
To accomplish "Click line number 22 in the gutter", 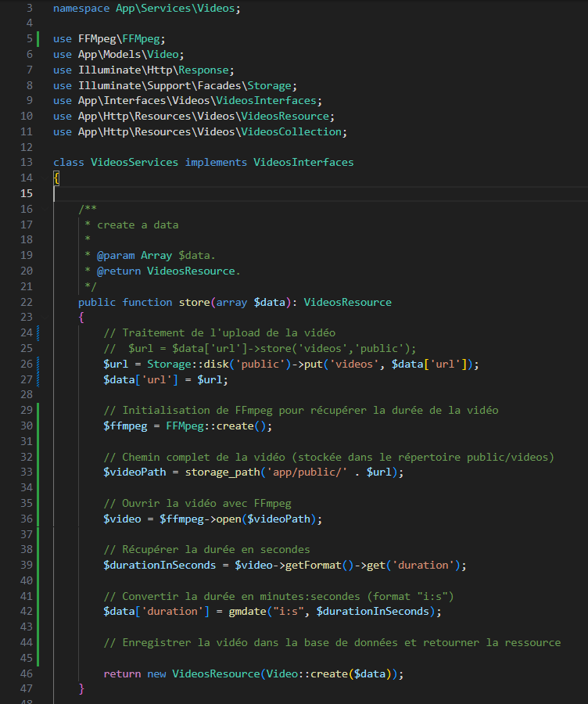I will coord(26,302).
